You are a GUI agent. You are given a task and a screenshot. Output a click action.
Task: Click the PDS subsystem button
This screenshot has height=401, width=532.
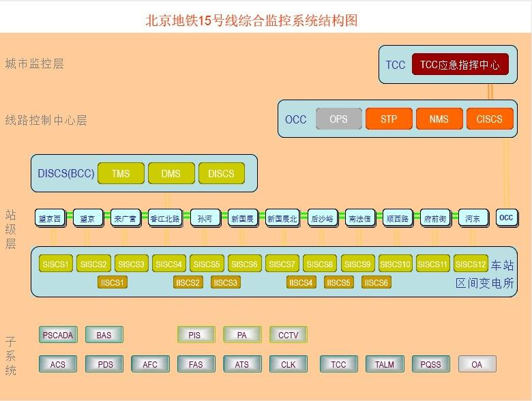[x=104, y=364]
